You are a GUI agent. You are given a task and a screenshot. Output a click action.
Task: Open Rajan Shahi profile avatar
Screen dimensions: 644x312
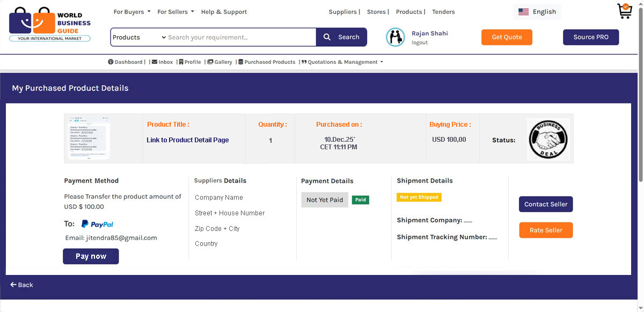coord(396,37)
